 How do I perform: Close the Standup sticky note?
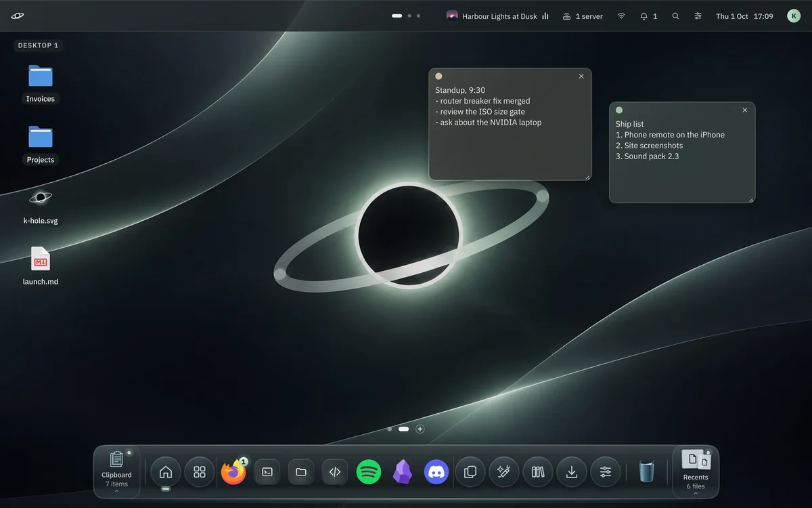pos(581,77)
